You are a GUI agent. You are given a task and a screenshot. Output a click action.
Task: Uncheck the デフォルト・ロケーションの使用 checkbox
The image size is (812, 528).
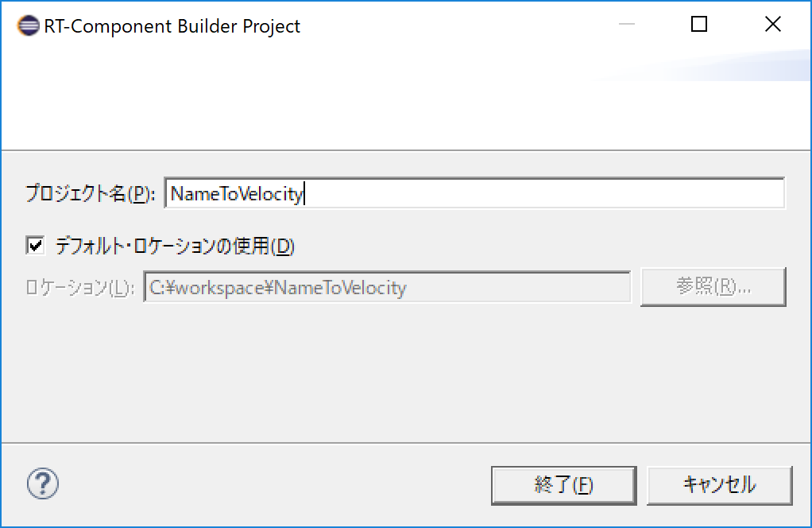(35, 245)
